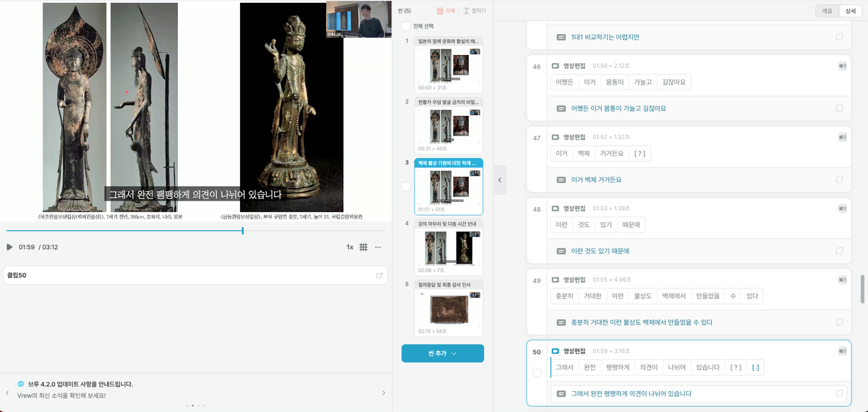Viewport: 868px width, 412px height.
Task: Select the blue [-] token in clip 50
Action: coord(755,367)
